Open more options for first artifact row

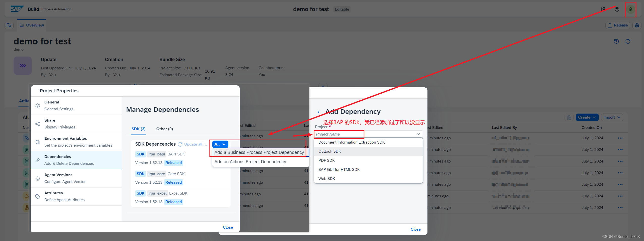(x=620, y=138)
